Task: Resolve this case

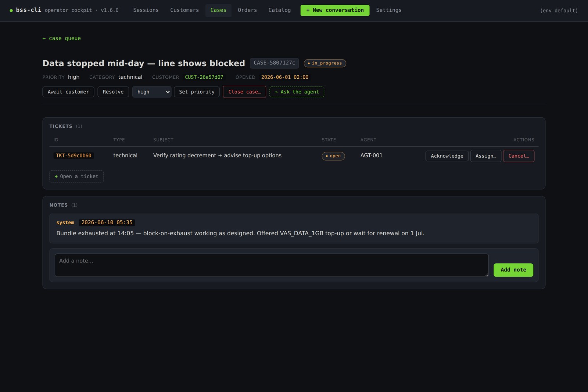Action: pos(113,92)
